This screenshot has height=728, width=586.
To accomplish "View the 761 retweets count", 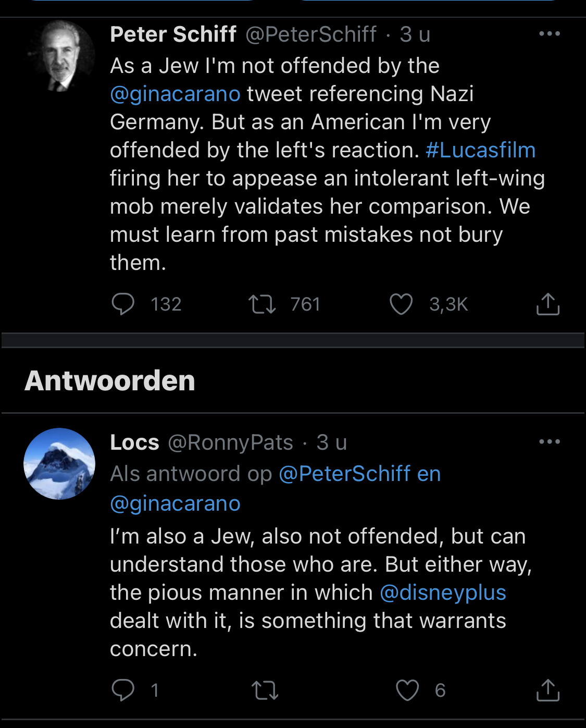I will (305, 304).
